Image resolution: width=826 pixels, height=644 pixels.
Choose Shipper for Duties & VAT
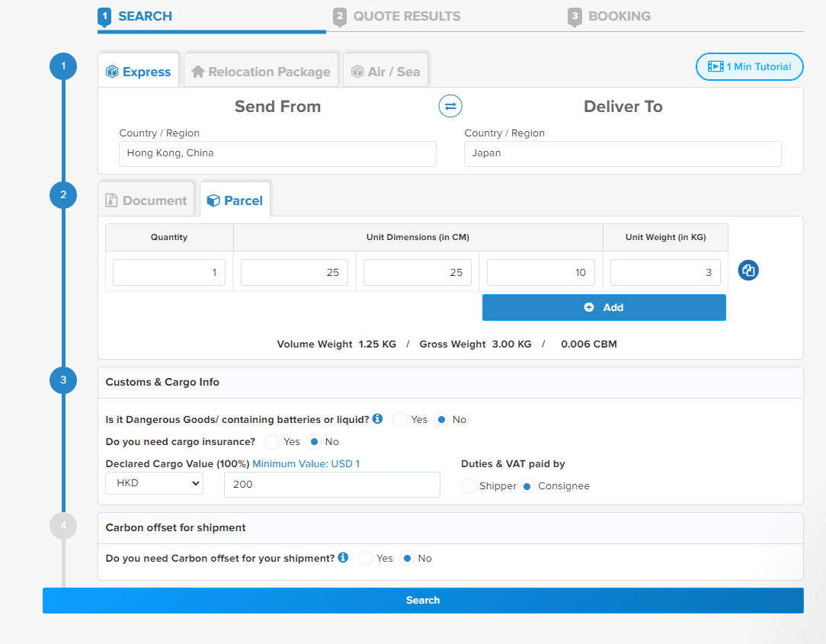point(469,486)
